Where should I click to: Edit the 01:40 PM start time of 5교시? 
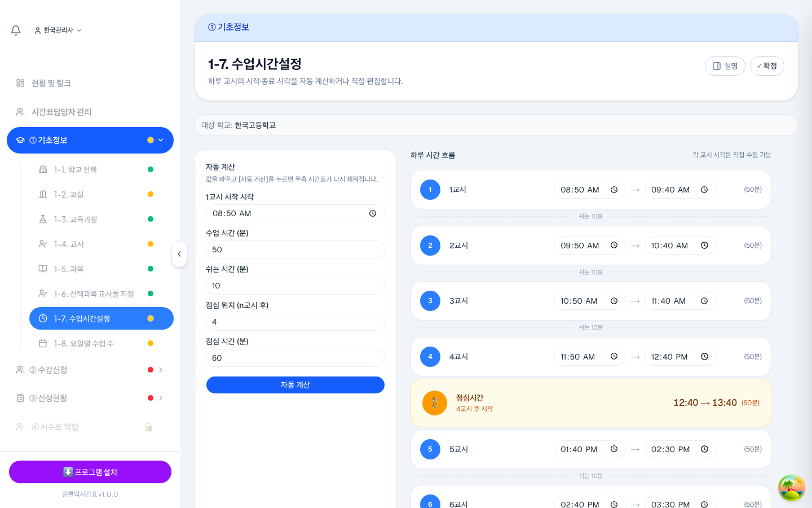590,449
